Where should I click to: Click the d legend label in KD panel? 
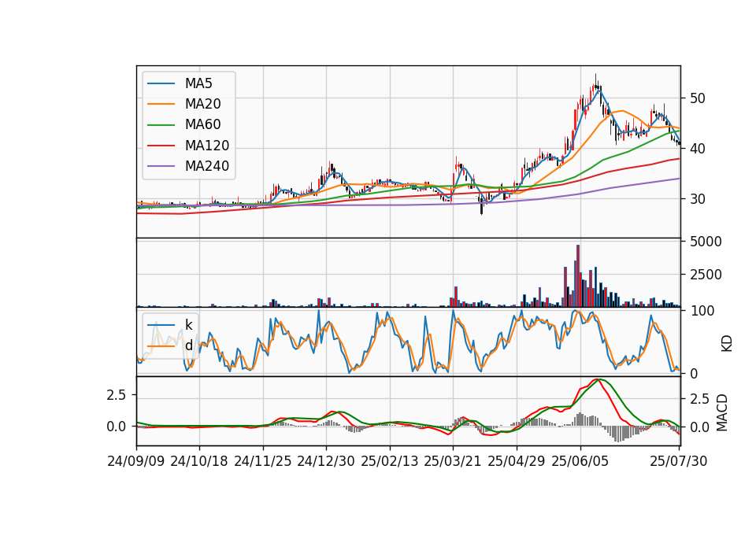[188, 345]
